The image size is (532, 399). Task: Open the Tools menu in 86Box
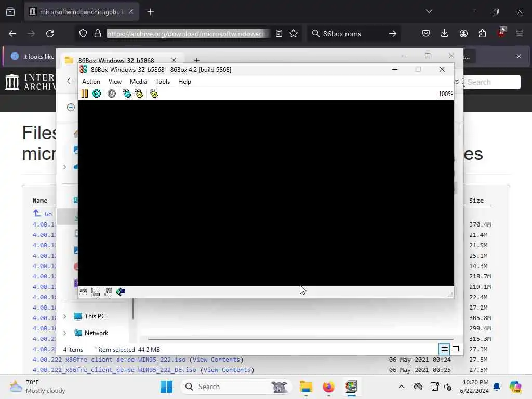(163, 82)
